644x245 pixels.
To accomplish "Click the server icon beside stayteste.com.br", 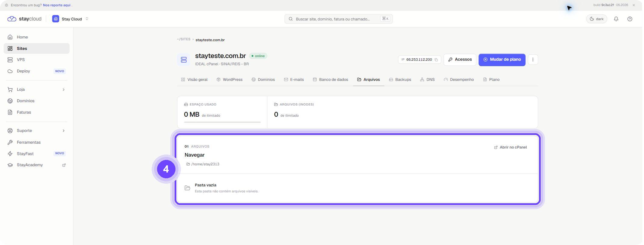I will tap(184, 60).
